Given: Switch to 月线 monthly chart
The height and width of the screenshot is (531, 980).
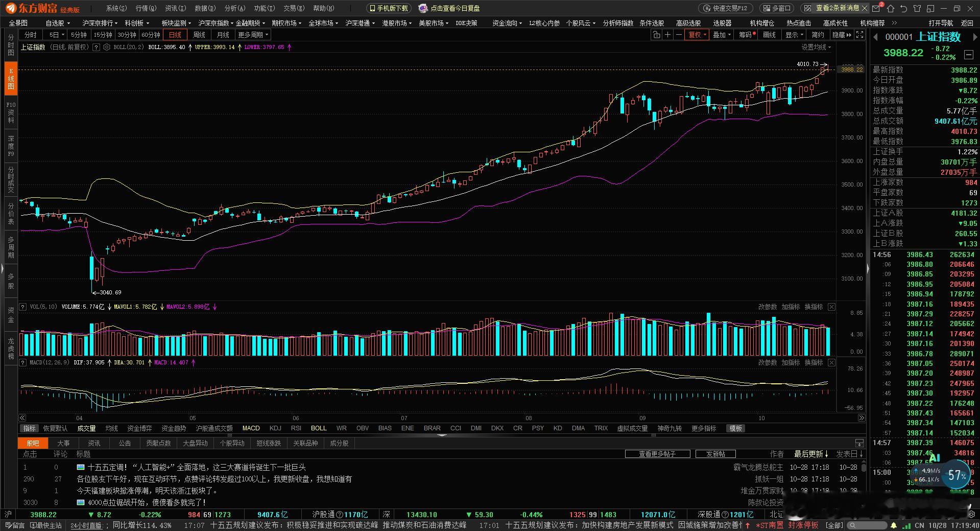Looking at the screenshot, I should pos(223,35).
